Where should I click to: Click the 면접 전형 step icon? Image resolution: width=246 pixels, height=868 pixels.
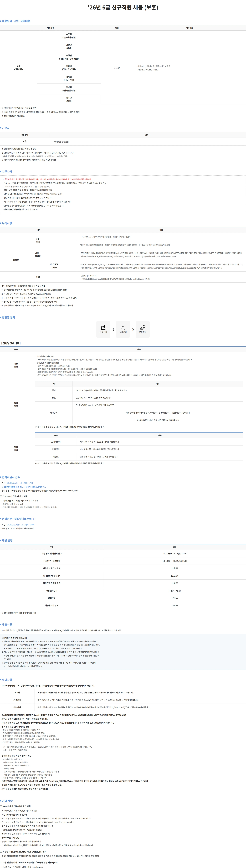coord(143,329)
